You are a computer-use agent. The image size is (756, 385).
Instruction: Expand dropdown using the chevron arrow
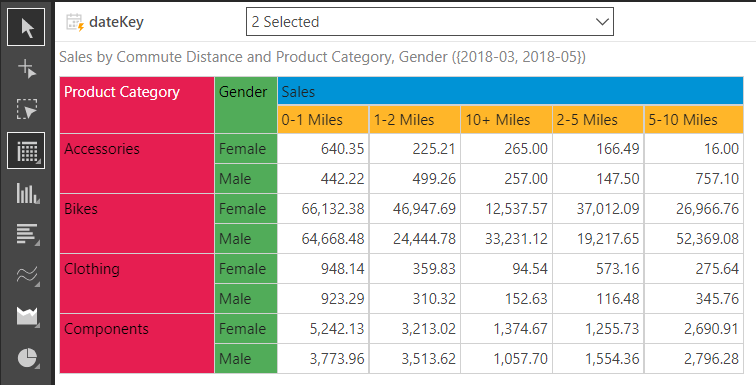coord(601,22)
